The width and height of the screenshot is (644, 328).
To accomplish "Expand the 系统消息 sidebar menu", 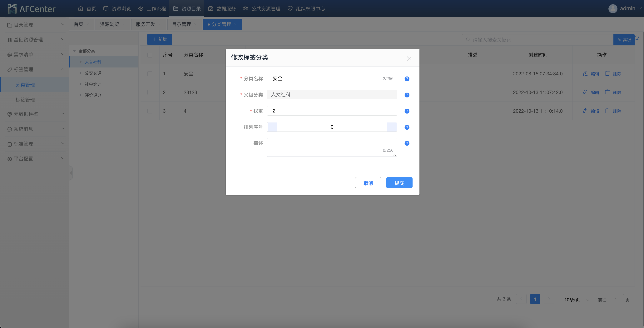I will tap(35, 129).
